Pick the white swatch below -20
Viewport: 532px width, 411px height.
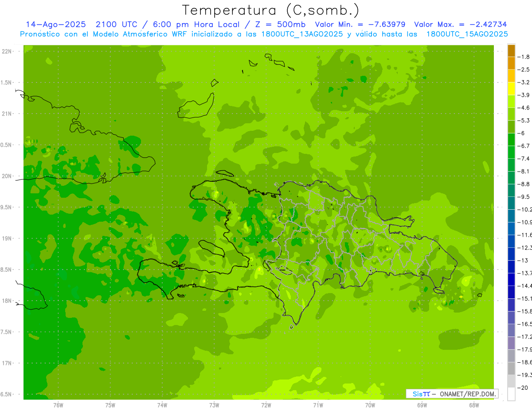[x=511, y=394]
